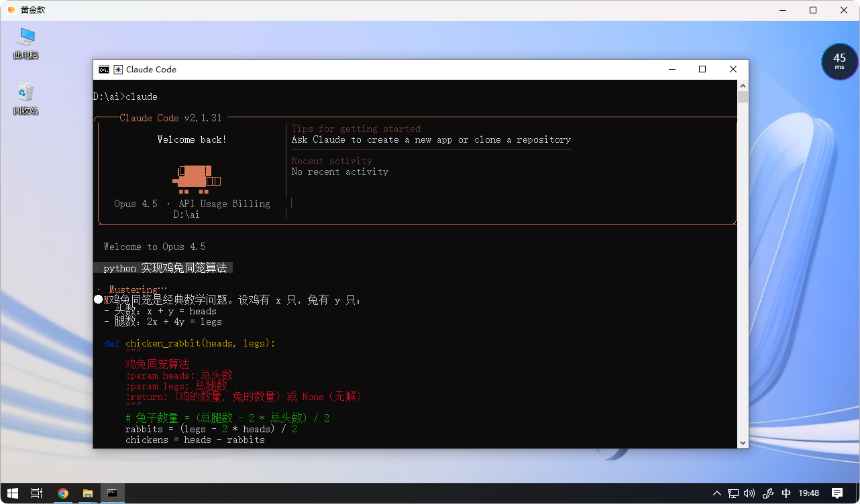860x504 pixels.
Task: Click the cmd icon in Claude Code title bar
Action: tap(104, 70)
